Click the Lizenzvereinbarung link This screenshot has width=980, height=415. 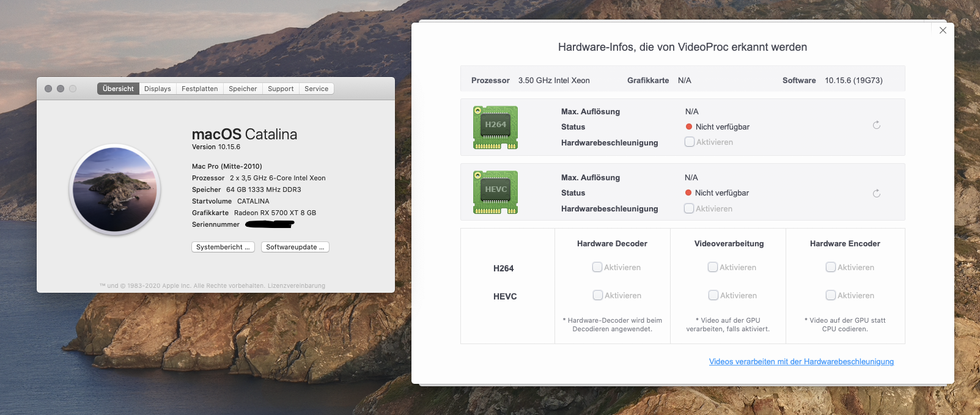tap(297, 285)
